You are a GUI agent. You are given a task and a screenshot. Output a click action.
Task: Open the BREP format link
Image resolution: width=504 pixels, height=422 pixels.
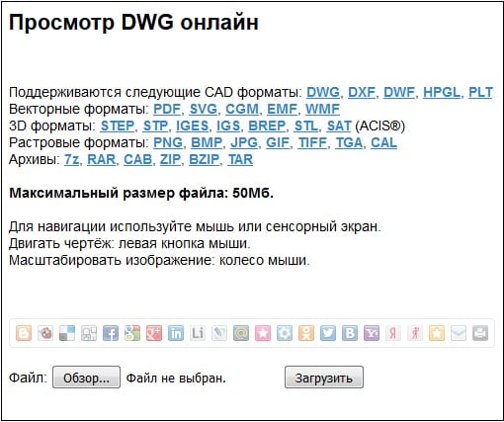point(267,126)
